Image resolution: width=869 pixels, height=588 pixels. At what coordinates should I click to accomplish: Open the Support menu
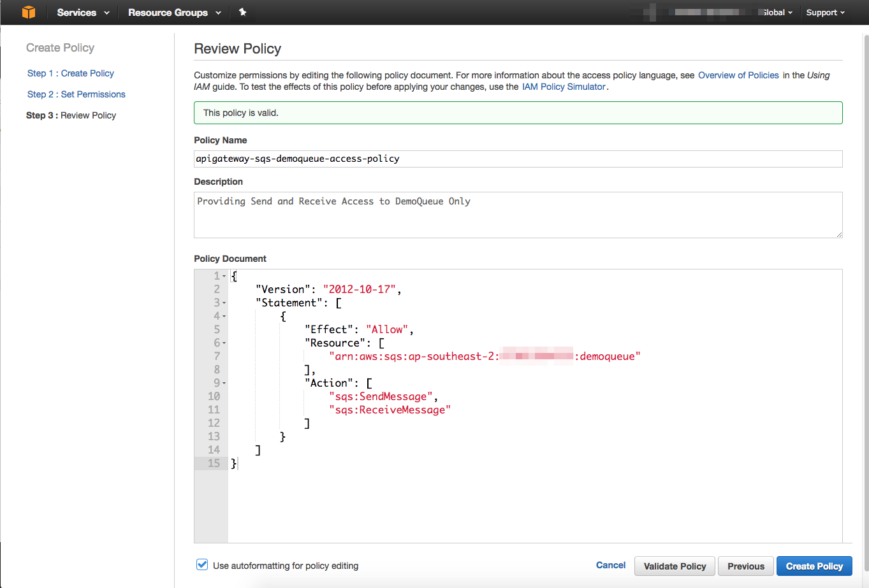point(825,13)
